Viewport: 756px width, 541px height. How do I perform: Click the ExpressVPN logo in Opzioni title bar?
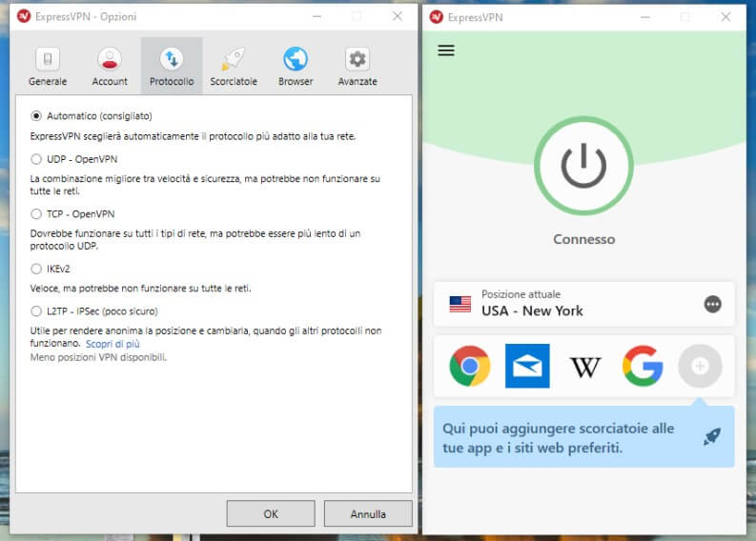tap(24, 16)
